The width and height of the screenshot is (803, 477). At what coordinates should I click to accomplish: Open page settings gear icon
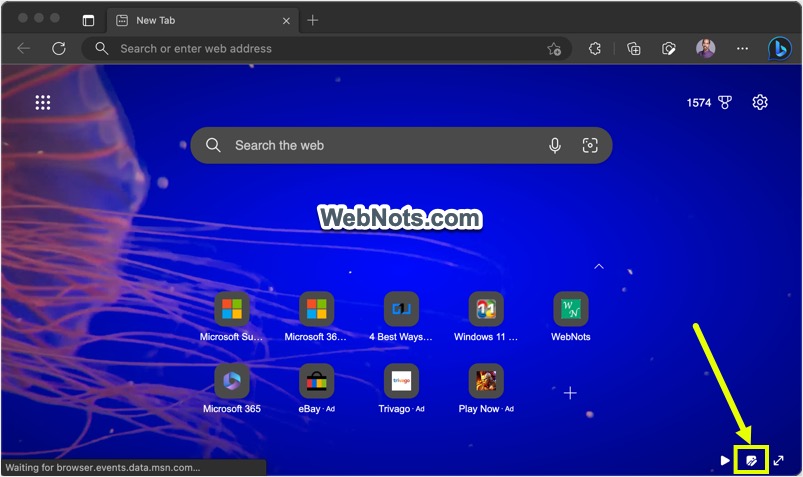pos(760,103)
